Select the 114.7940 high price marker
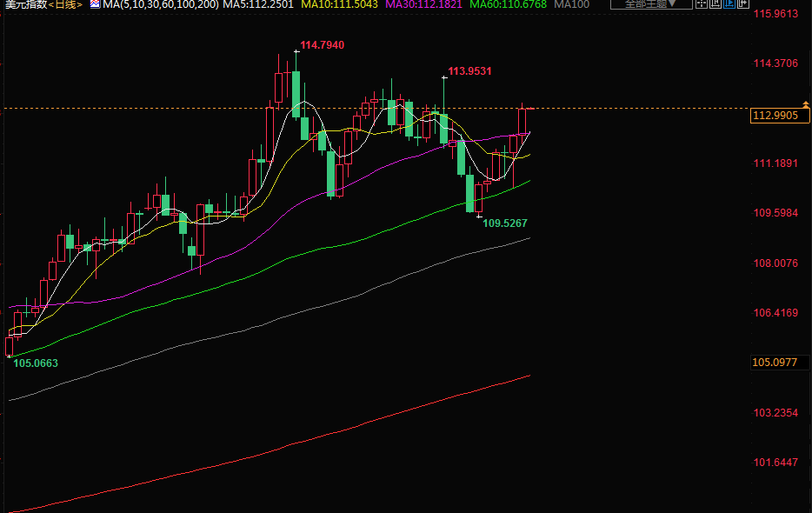Screen dimensions: 812x513 pyautogui.click(x=322, y=44)
